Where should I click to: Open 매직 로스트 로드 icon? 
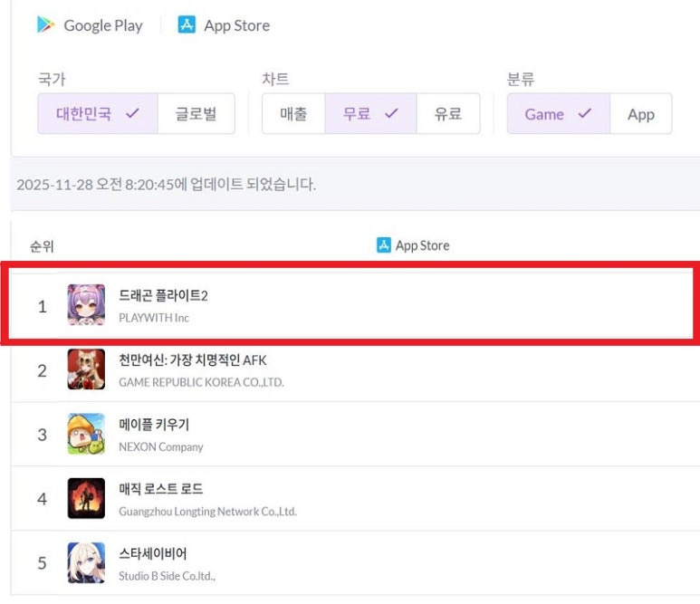coord(86,498)
